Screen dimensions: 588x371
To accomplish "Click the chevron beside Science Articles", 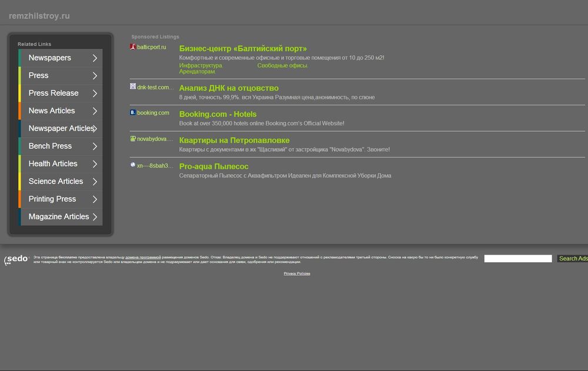I will point(95,182).
